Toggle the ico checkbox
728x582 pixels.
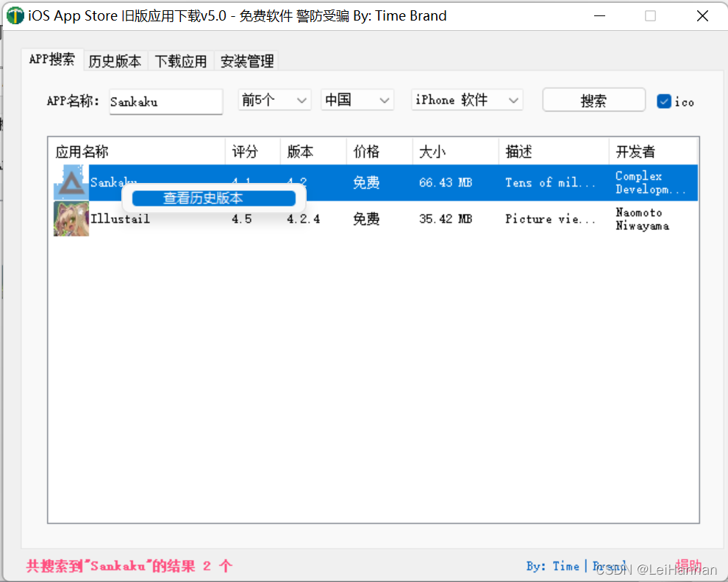[664, 101]
